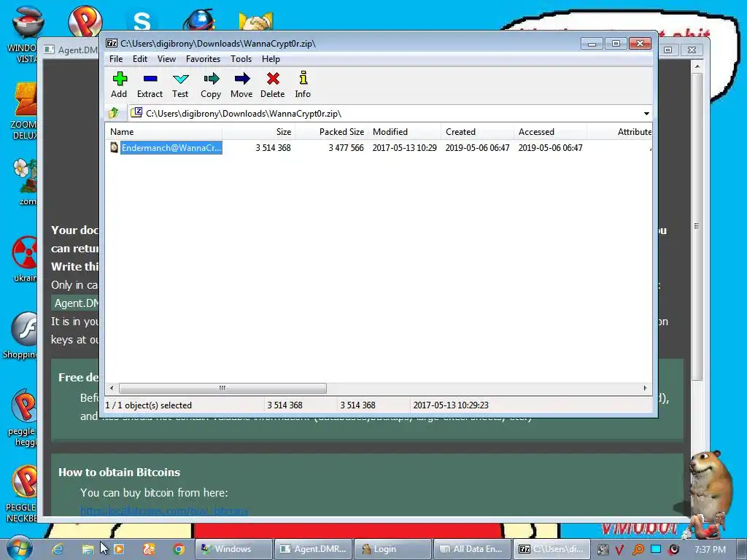The image size is (747, 560).
Task: Click status bar text '1 / 1 object(s) selected'
Action: pyautogui.click(x=149, y=405)
